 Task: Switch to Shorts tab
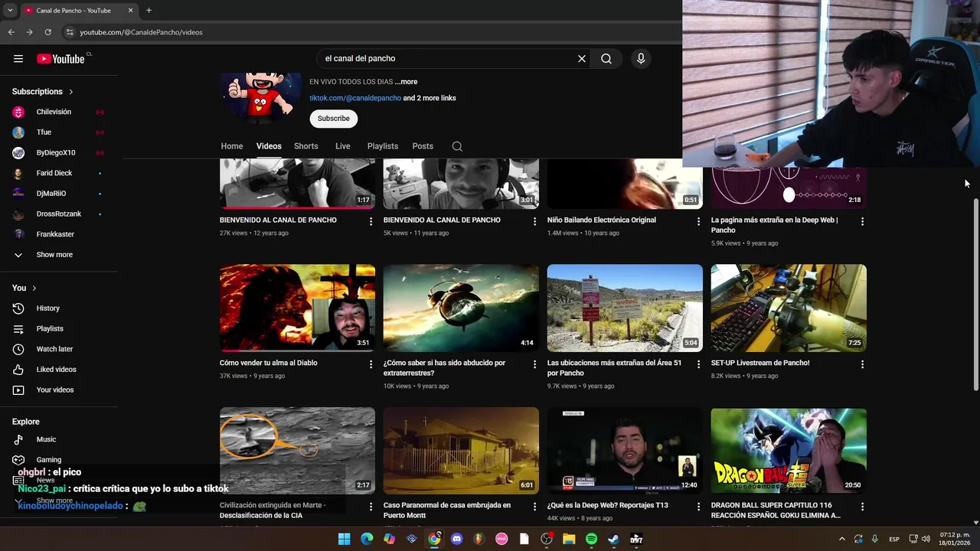point(305,146)
